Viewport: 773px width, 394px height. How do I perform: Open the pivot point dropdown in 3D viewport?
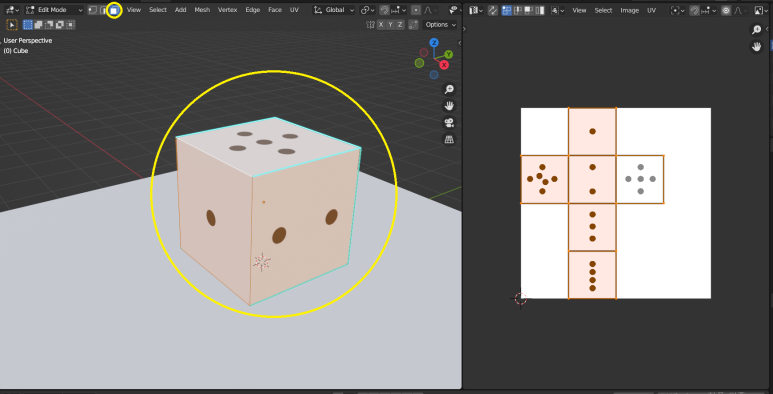coord(367,10)
